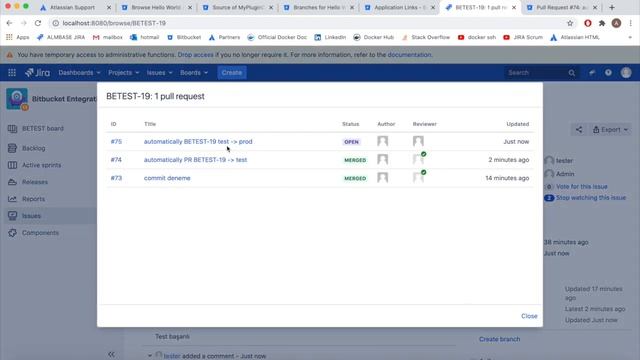Click the reviewer avatar for pull request #75
The image size is (640, 360).
pyautogui.click(x=418, y=141)
